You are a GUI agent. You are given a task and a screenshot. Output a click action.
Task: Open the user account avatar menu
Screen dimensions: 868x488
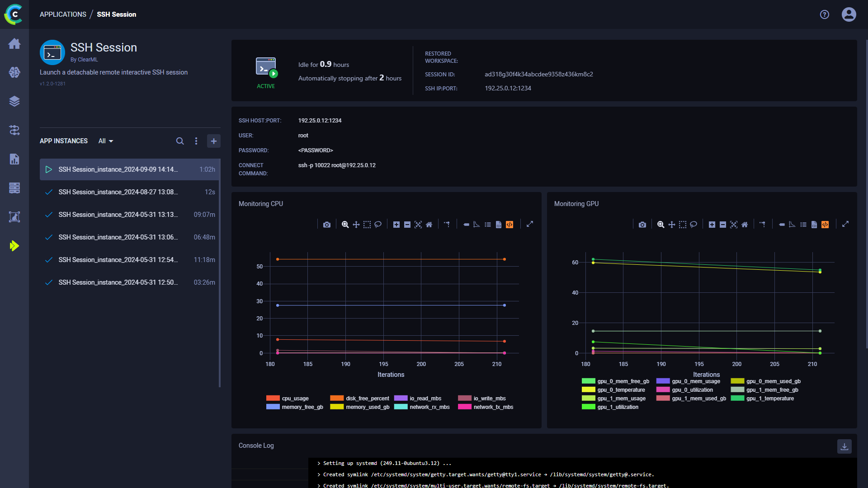[849, 14]
